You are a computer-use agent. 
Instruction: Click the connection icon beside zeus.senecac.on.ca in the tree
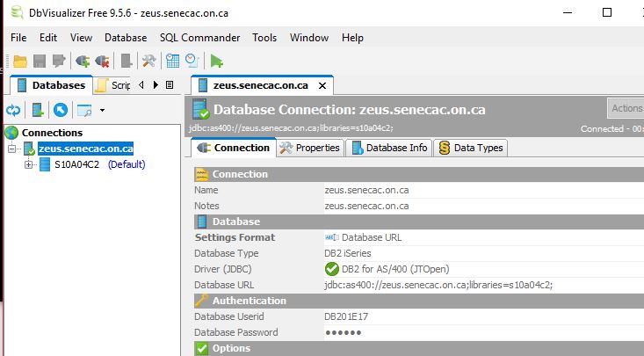29,149
